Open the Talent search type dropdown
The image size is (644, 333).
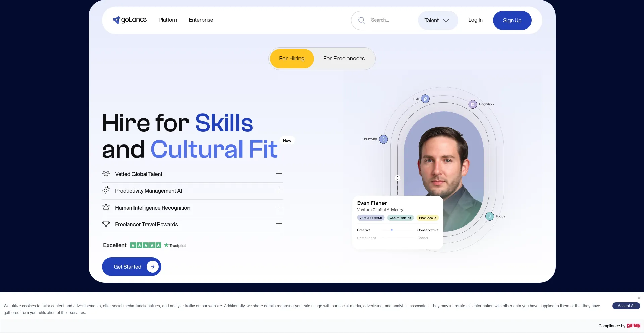437,20
